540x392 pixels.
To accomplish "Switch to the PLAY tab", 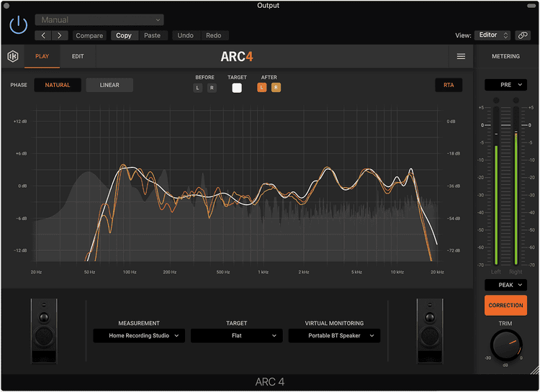I will [x=42, y=56].
